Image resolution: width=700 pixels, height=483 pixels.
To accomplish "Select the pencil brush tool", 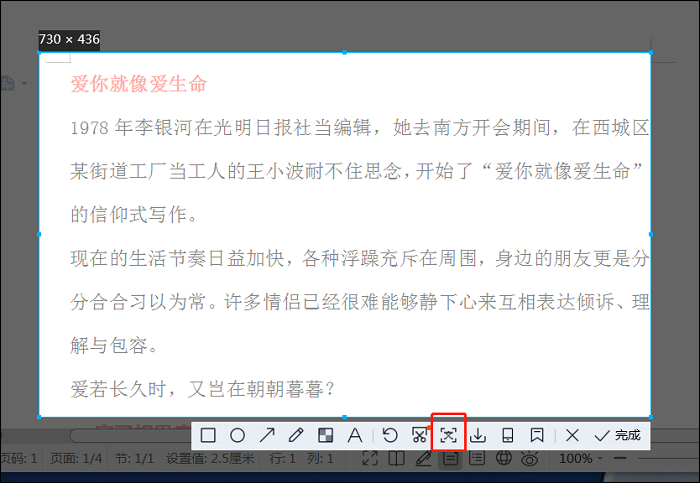I will click(x=296, y=435).
